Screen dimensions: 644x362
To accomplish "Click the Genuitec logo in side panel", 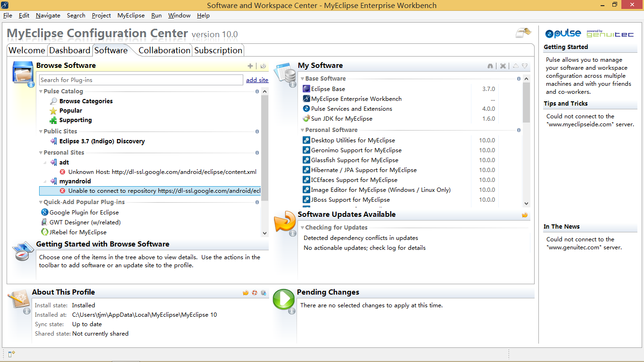I will tap(610, 33).
